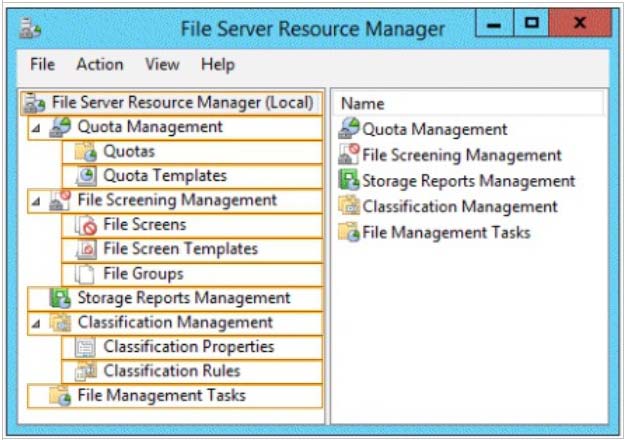Select the Classification Management tree label
This screenshot has width=625, height=440.
(175, 322)
